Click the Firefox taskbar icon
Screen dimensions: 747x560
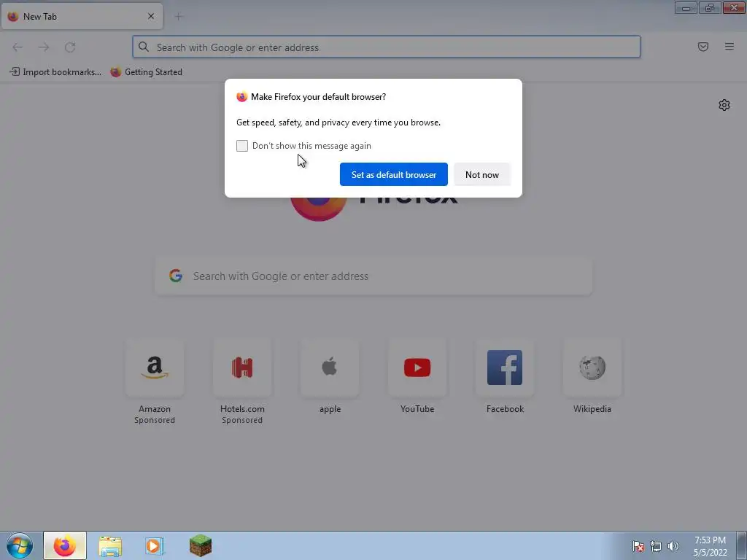[x=65, y=545]
